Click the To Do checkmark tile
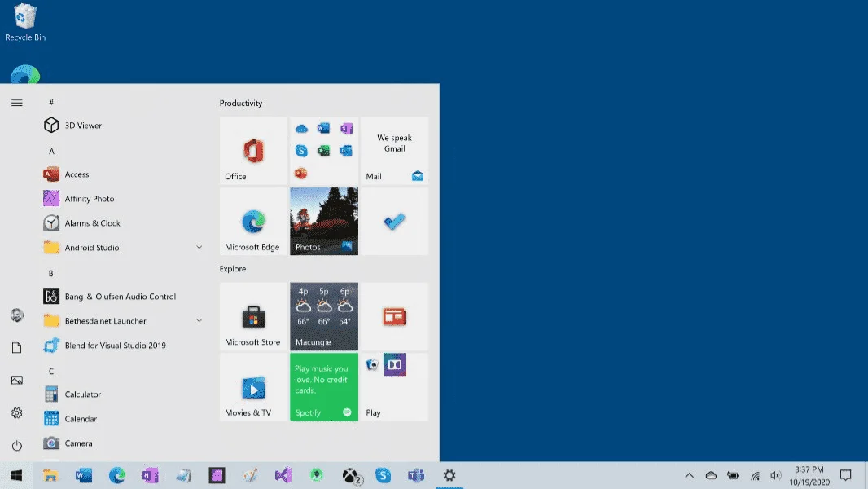 [x=395, y=222]
